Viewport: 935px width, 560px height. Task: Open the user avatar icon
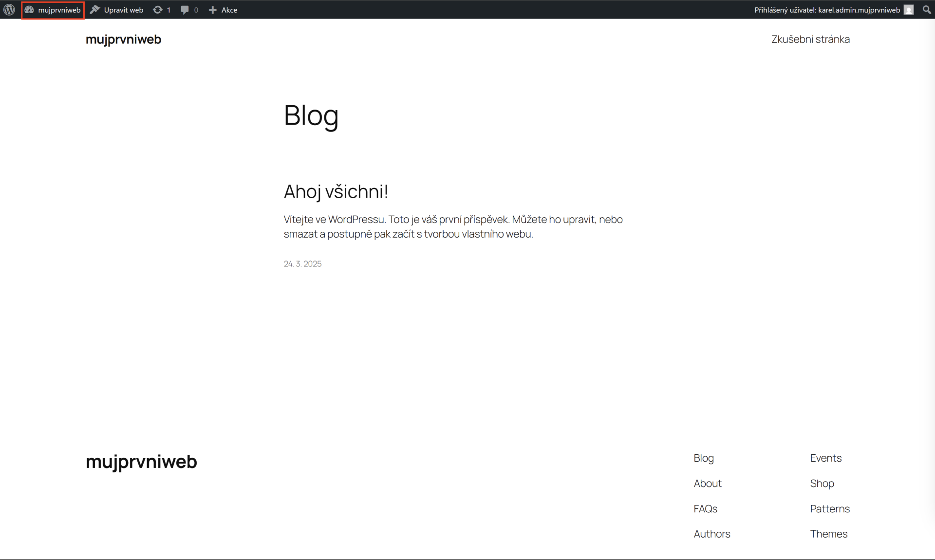click(909, 10)
